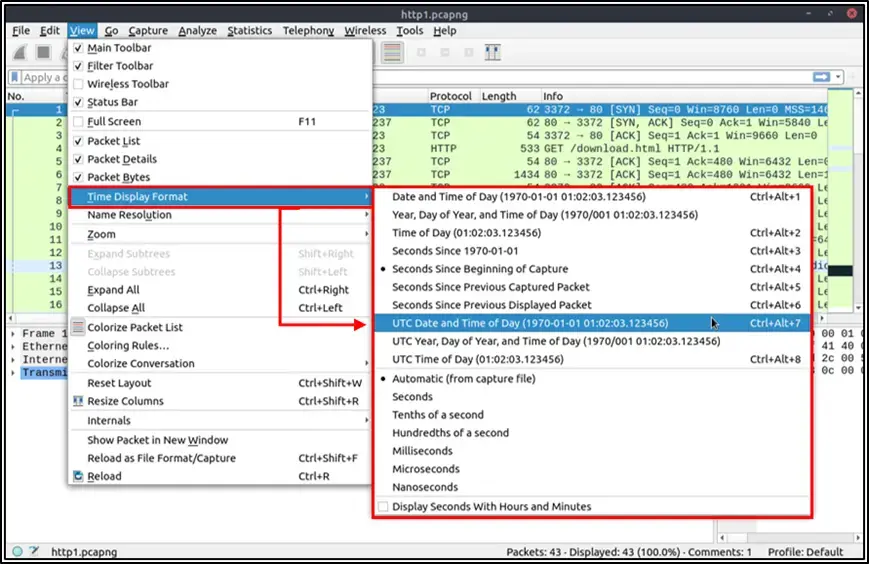Click the resize columns toolbar icon
869x564 pixels.
(492, 53)
